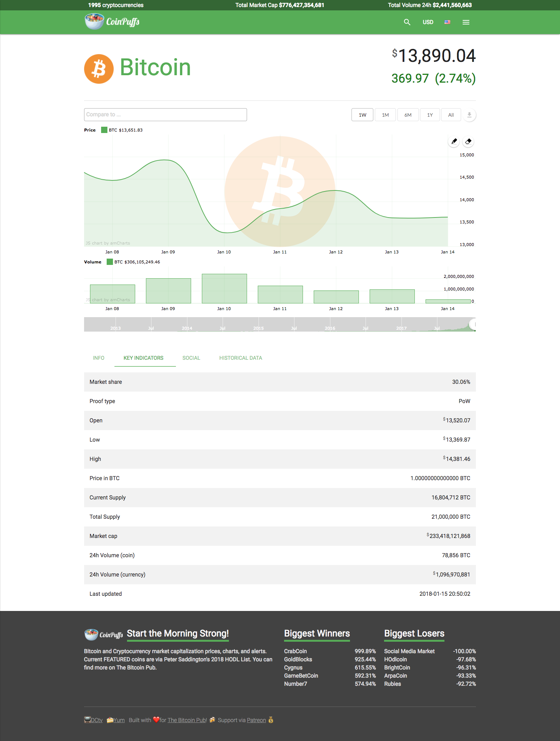Switch to the KEY INDICATORS tab
Screen dimensions: 560x741
143,358
